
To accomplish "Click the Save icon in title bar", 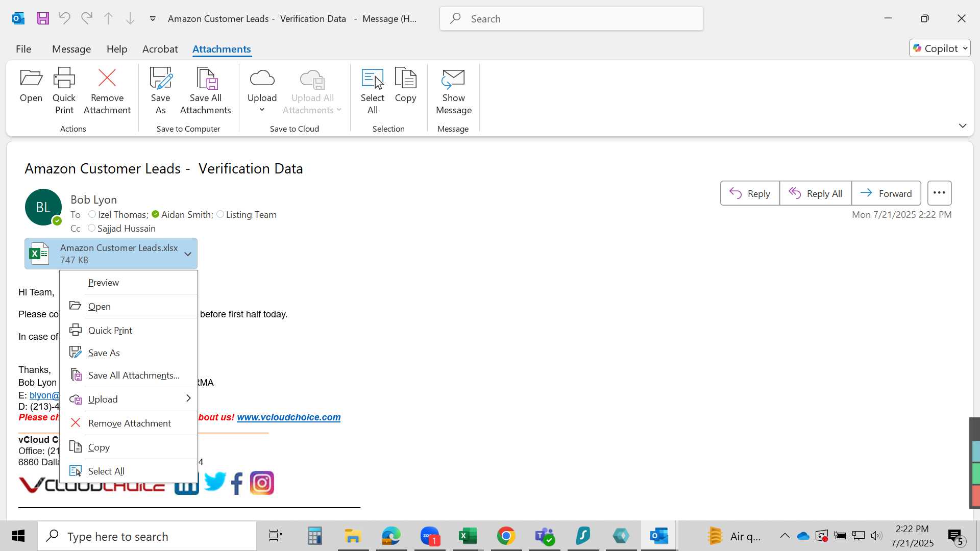I will pos(43,19).
